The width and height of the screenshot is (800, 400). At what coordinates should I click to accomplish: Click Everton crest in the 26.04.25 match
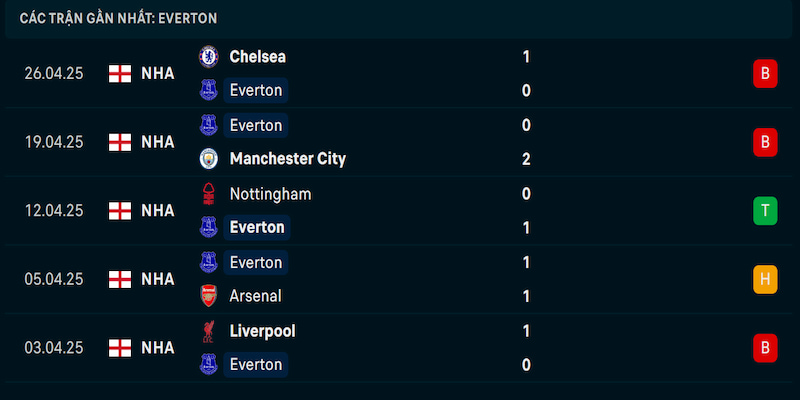[209, 90]
